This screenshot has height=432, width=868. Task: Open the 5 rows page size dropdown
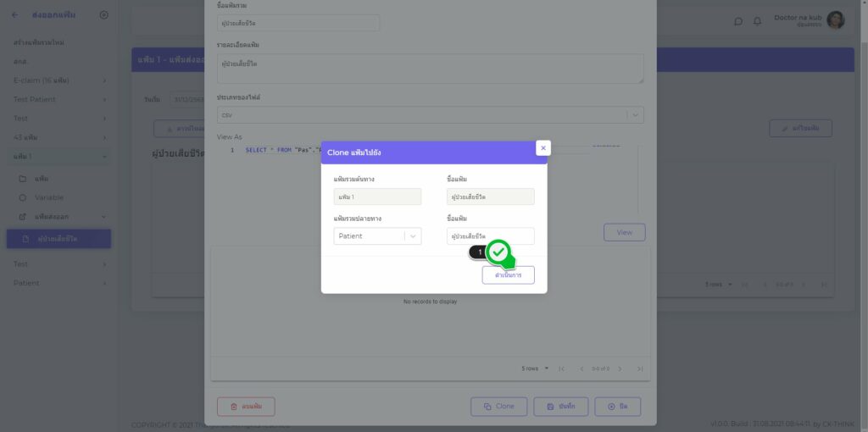coord(535,368)
